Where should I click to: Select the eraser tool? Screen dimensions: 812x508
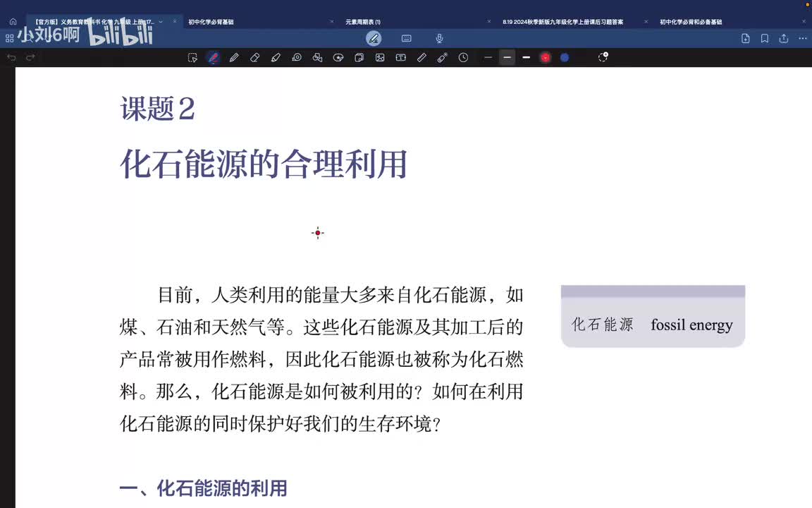[x=254, y=58]
